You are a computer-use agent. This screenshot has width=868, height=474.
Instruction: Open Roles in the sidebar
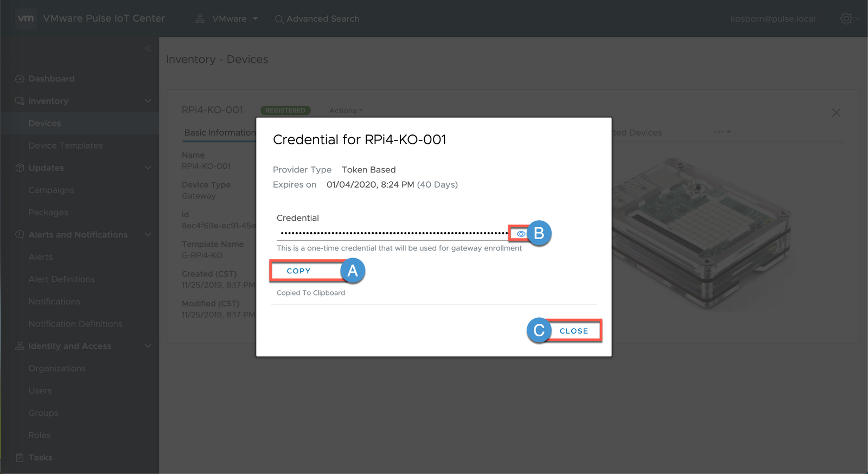[x=40, y=435]
